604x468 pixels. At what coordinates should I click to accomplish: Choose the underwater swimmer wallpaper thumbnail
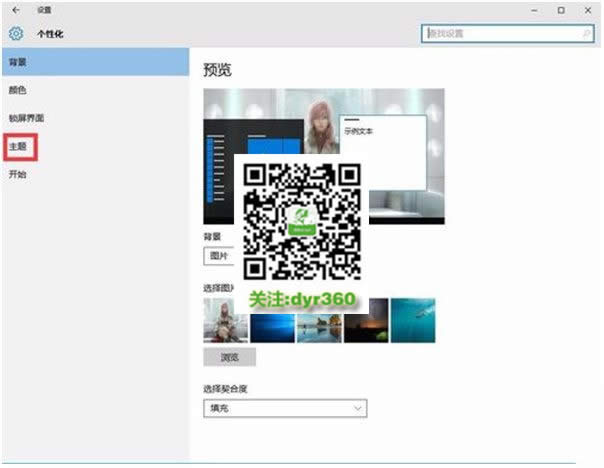tap(413, 320)
